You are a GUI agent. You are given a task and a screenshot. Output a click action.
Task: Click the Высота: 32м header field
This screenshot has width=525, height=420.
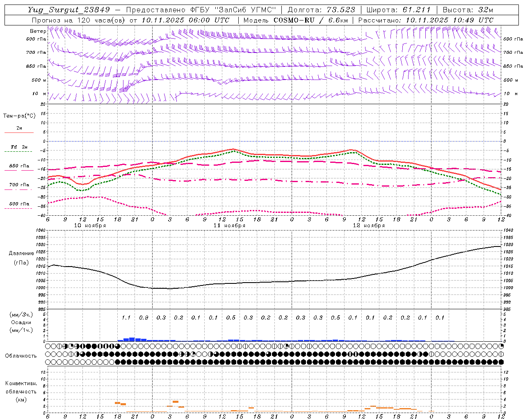(468, 10)
